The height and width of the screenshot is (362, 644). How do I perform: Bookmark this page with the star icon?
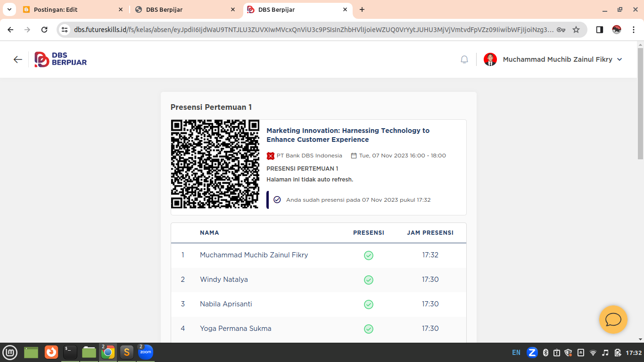point(576,30)
